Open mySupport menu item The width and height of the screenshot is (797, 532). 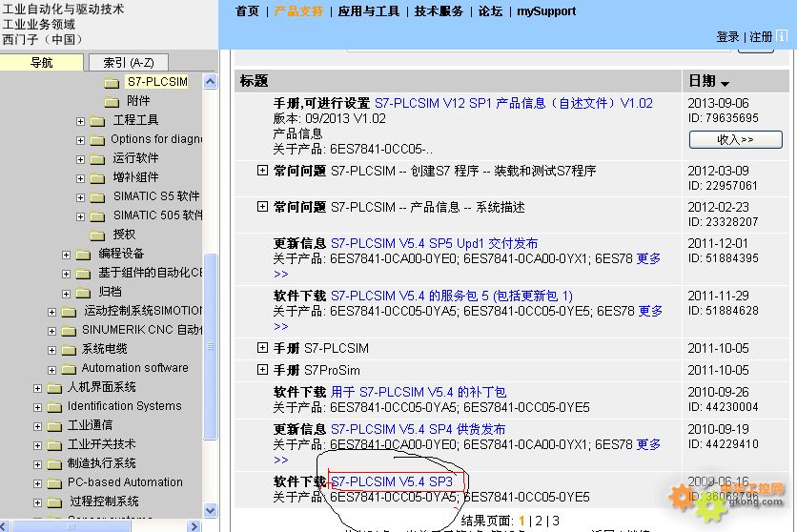point(546,11)
